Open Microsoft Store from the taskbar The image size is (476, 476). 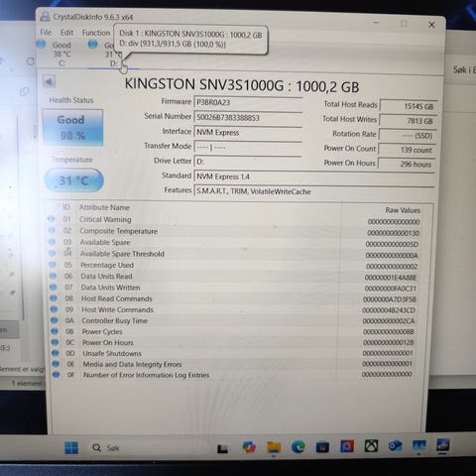(x=322, y=447)
